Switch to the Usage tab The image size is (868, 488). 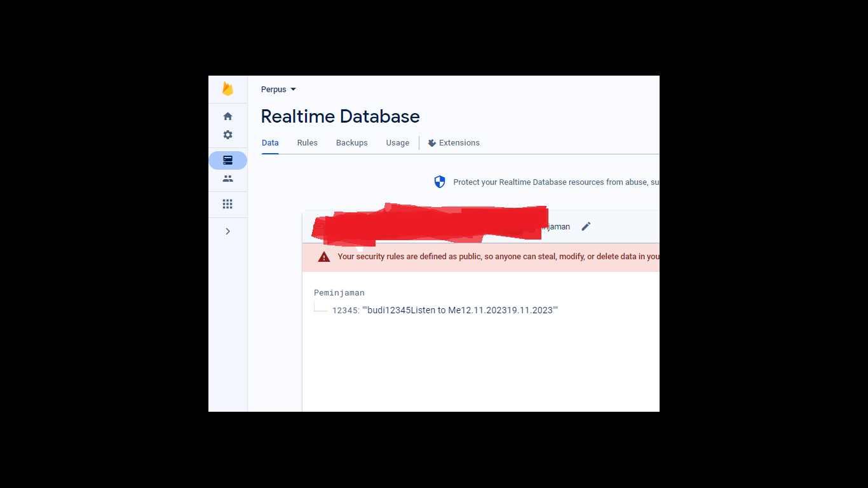click(397, 142)
